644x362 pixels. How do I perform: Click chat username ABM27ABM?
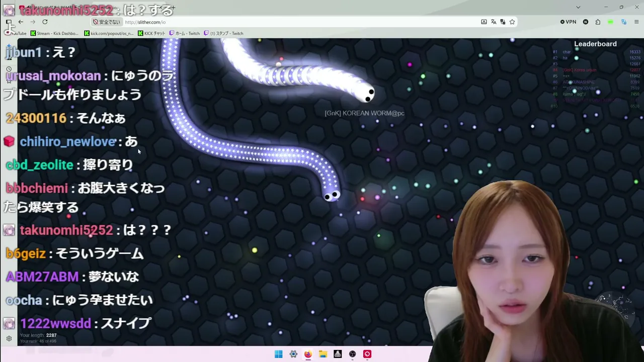coord(42,277)
